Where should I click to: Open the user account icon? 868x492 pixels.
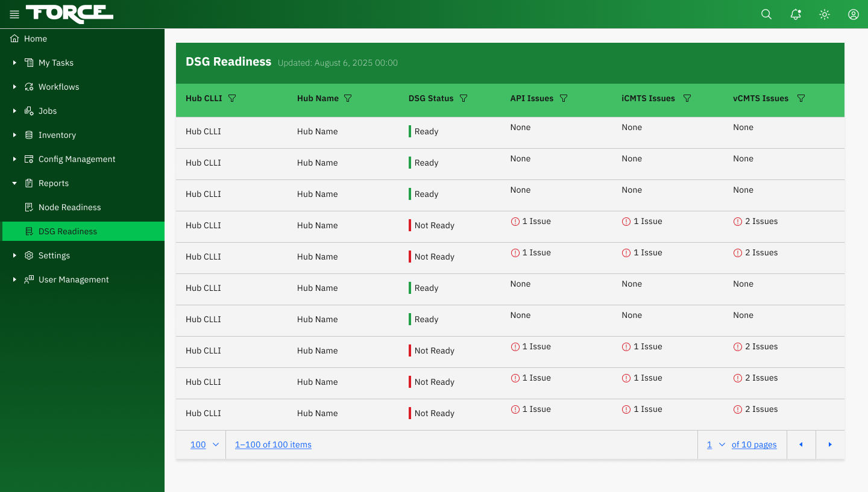click(x=853, y=14)
